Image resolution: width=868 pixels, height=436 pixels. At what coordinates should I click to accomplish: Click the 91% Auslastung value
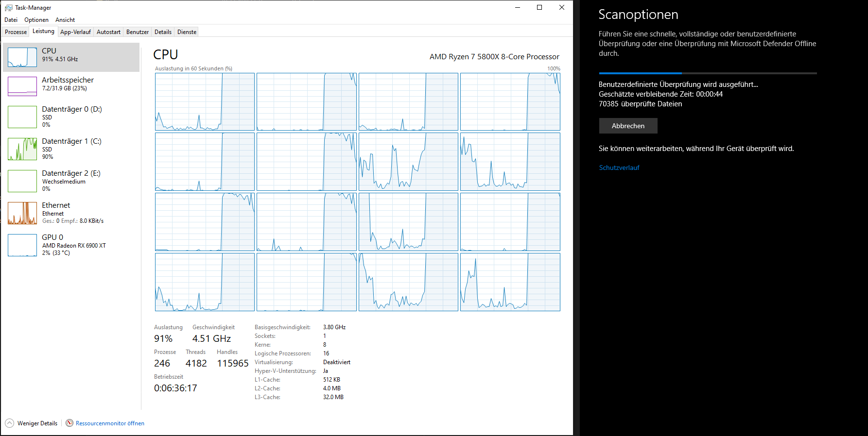(x=163, y=338)
